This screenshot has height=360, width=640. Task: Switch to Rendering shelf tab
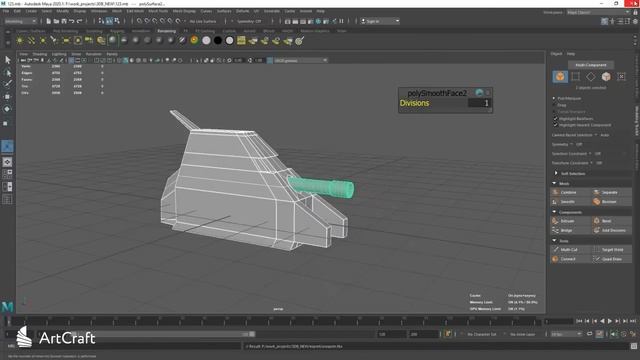pyautogui.click(x=167, y=31)
